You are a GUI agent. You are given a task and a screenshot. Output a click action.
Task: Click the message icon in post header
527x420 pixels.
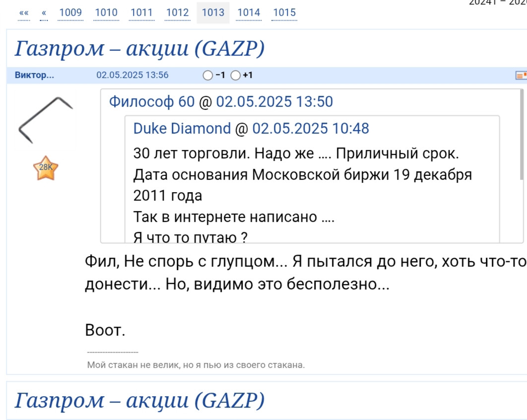tap(521, 75)
